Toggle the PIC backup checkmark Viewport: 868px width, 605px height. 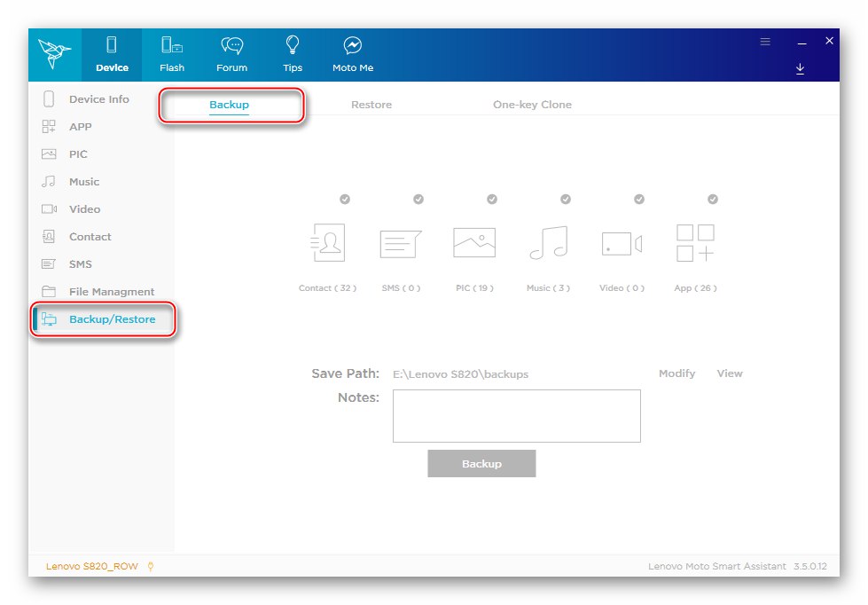point(492,199)
